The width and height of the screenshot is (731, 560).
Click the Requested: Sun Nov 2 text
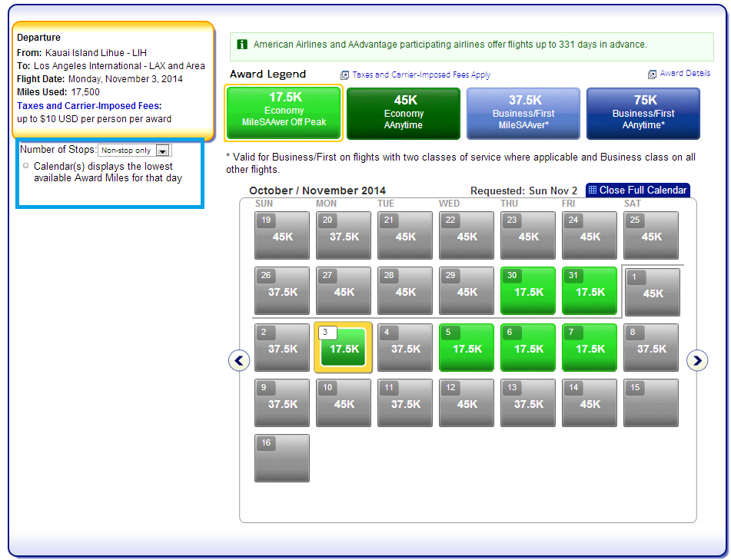pos(523,191)
